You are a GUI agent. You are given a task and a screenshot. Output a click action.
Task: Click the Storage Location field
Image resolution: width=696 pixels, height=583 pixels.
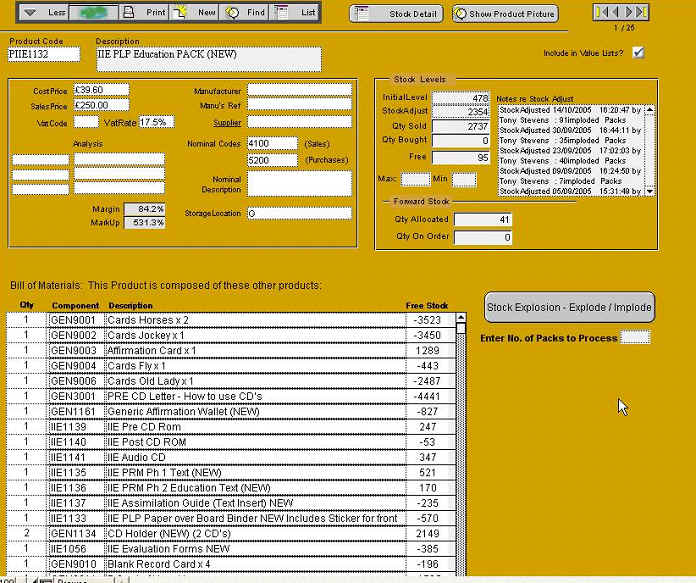coord(300,214)
